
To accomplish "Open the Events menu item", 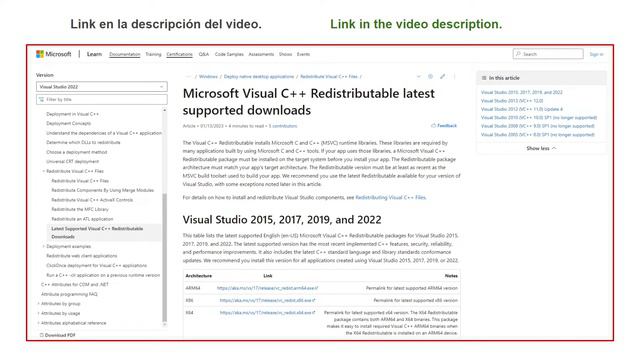I will click(x=303, y=54).
